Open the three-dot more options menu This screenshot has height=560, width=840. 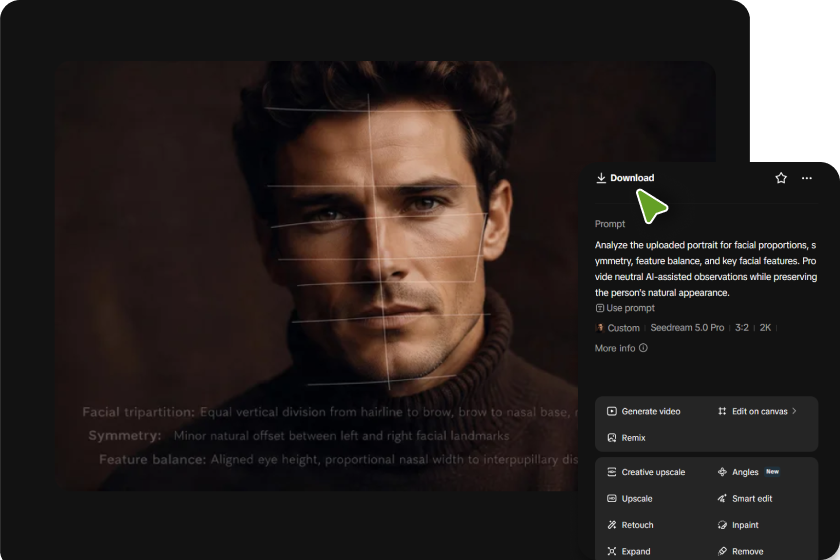click(807, 178)
